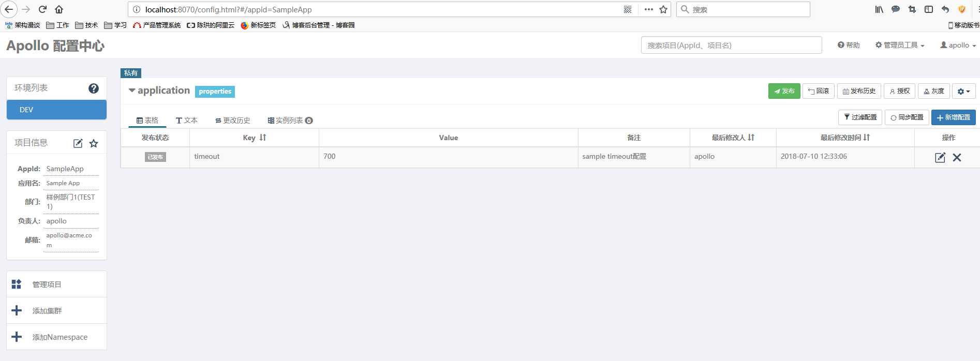Image resolution: width=980 pixels, height=361 pixels.
Task: Go back with the browser back arrow
Action: [9, 9]
